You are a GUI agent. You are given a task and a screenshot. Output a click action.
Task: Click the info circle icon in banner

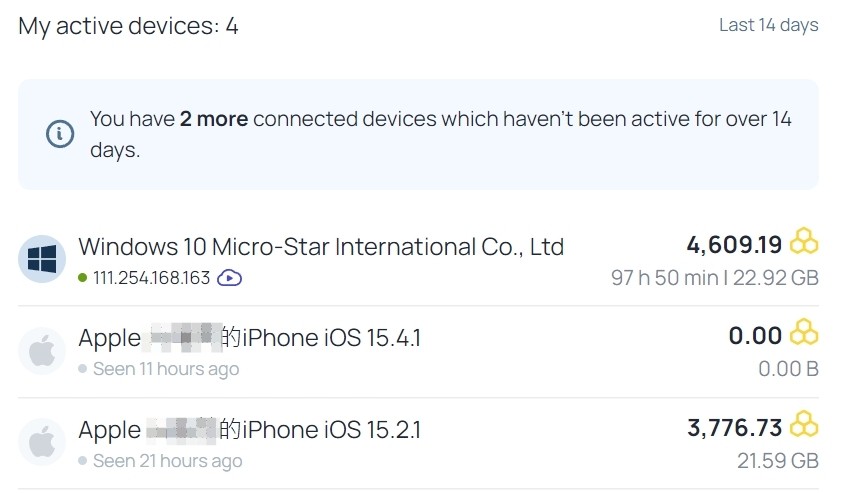(x=59, y=134)
